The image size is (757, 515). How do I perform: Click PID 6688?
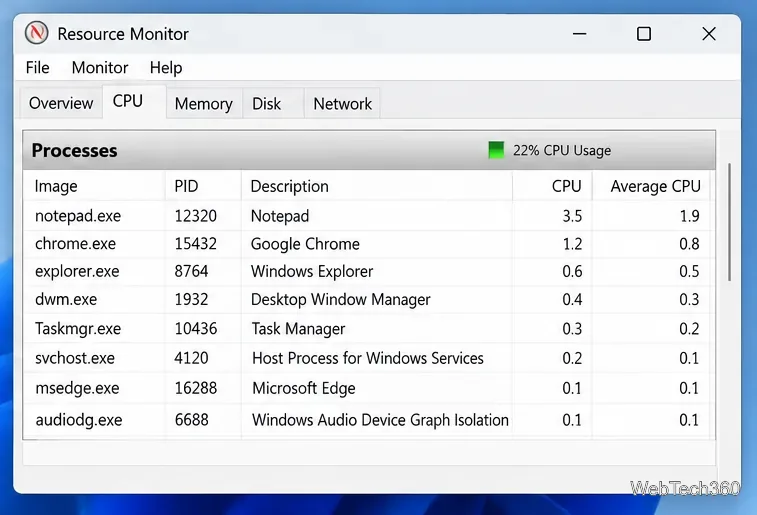tap(191, 420)
